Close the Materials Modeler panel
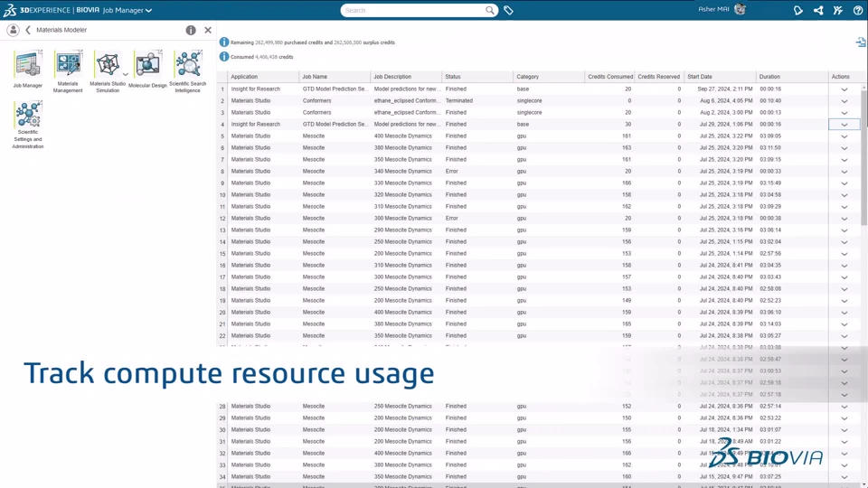The width and height of the screenshot is (868, 488). [208, 30]
